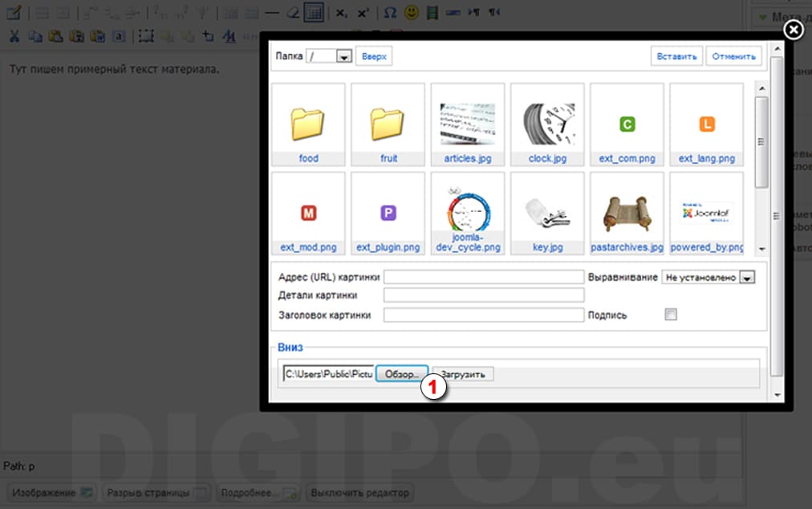Click the special character Omega icon
The width and height of the screenshot is (812, 509).
[x=390, y=13]
